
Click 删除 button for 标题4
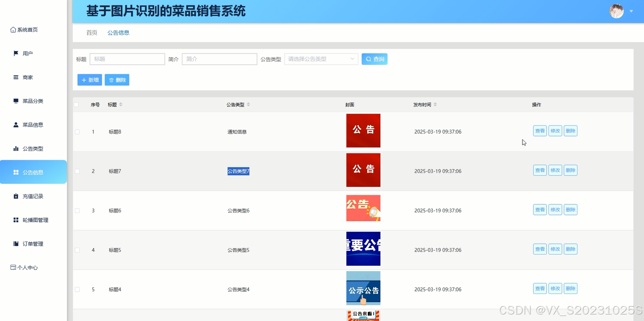[x=571, y=289]
